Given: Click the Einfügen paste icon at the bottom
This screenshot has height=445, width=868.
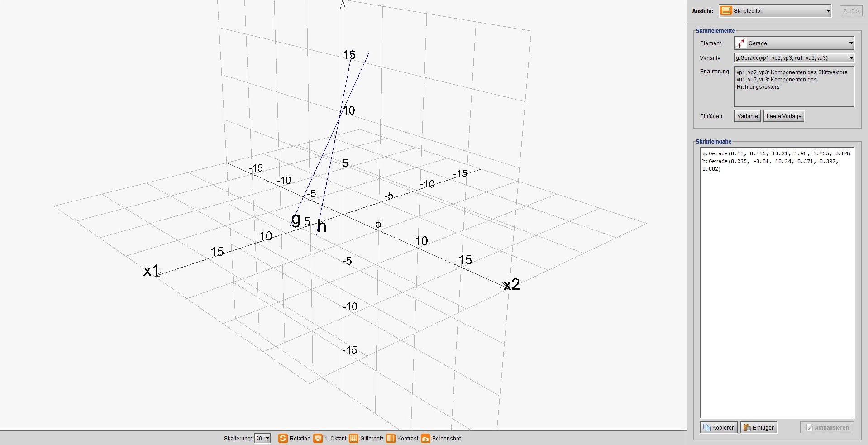Looking at the screenshot, I should (747, 427).
